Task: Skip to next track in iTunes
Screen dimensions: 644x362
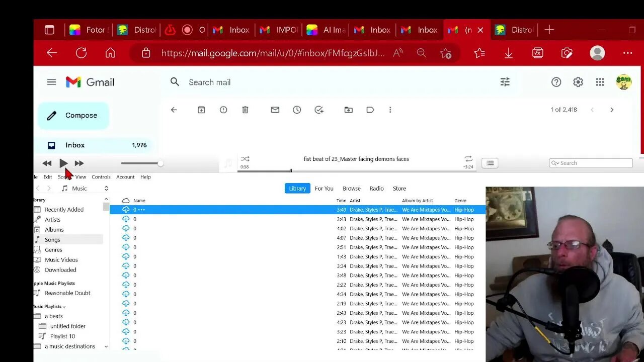Action: (79, 163)
